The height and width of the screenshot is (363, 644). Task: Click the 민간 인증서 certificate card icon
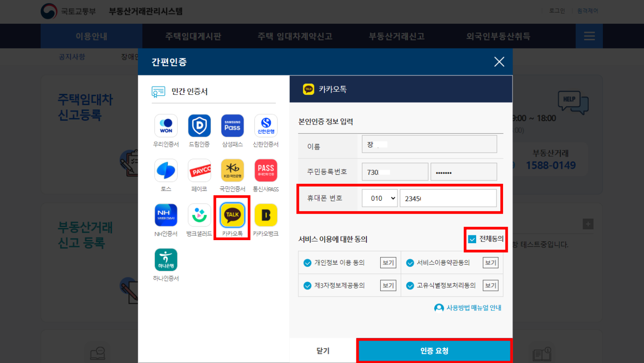click(x=158, y=91)
